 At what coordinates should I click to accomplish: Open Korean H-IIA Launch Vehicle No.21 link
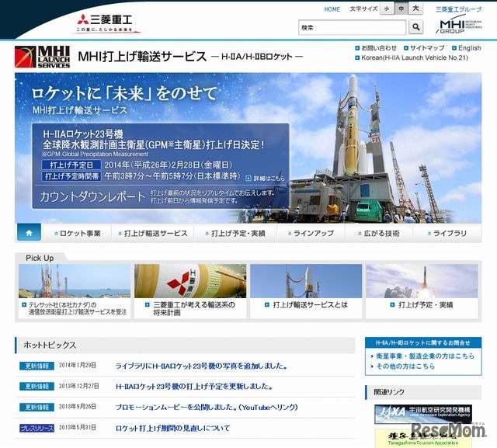click(412, 57)
